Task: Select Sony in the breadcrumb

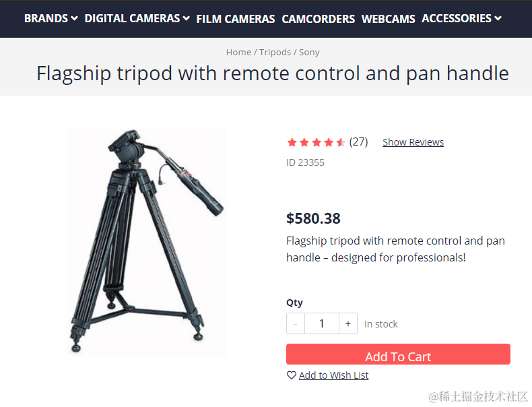Action: tap(309, 53)
